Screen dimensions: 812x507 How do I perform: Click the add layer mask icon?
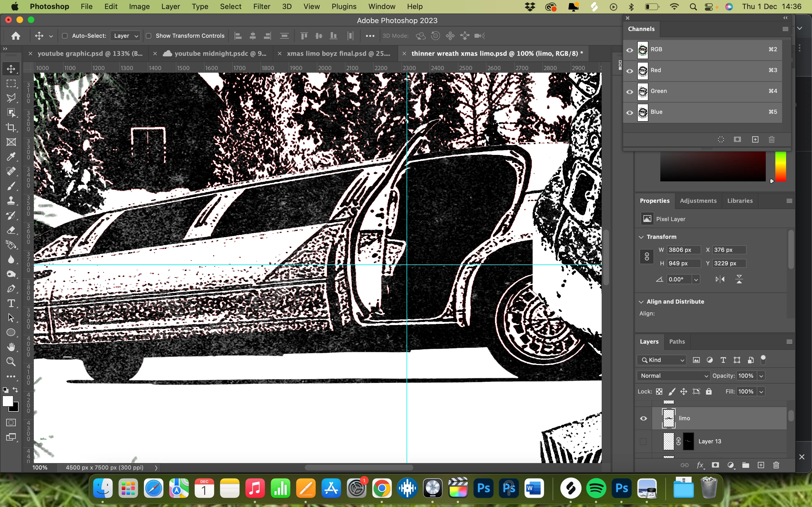pyautogui.click(x=715, y=465)
